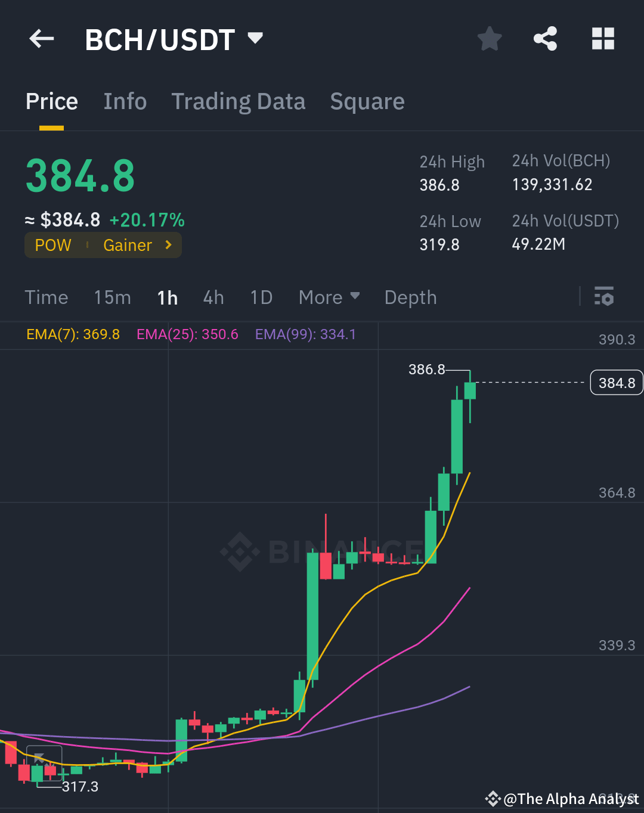The height and width of the screenshot is (813, 644).
Task: Open chart indicator settings icon
Action: pos(604,297)
